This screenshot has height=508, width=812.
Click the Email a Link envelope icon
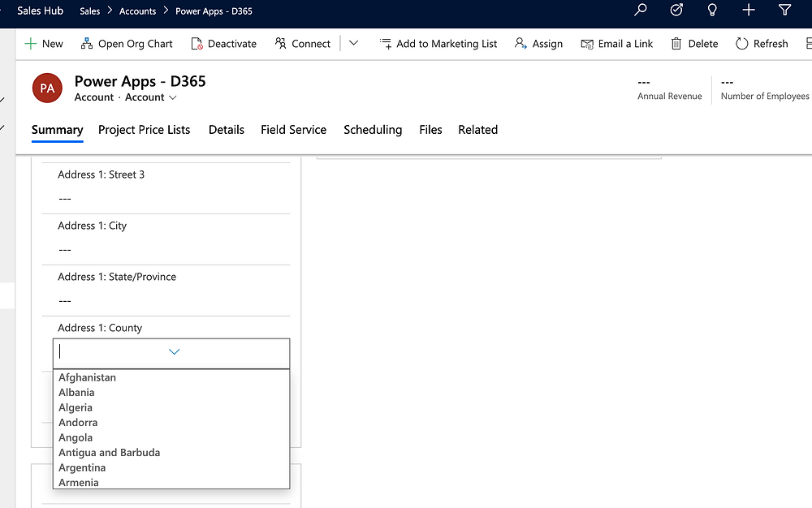click(587, 44)
